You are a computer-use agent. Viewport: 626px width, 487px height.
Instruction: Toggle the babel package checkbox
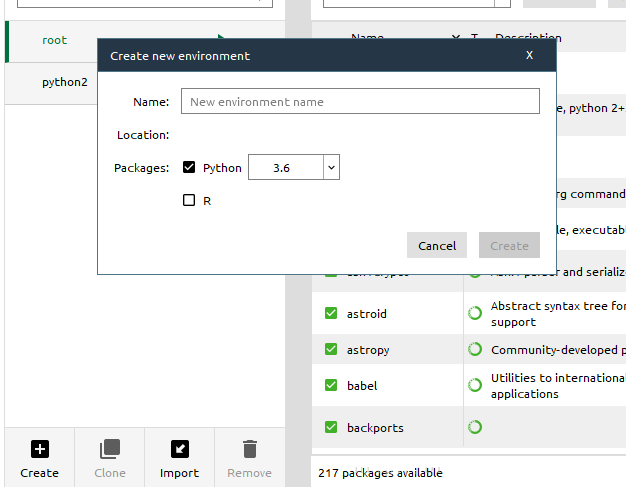click(331, 385)
